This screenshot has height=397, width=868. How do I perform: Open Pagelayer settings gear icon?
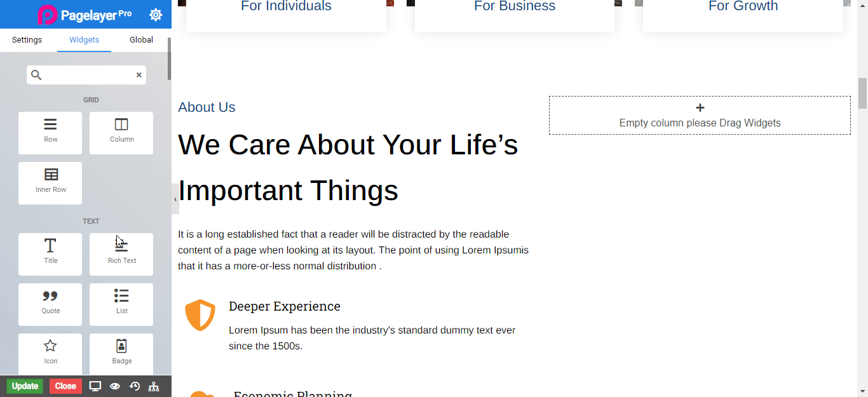(156, 15)
